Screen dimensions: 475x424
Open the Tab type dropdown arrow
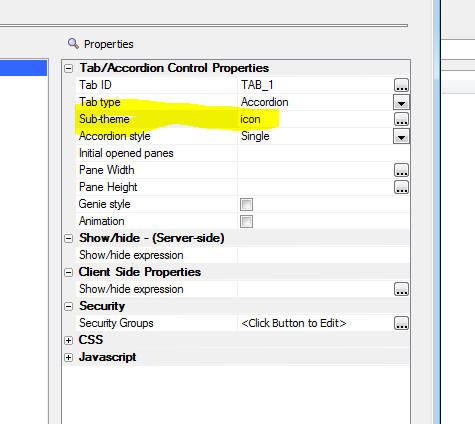click(x=401, y=102)
